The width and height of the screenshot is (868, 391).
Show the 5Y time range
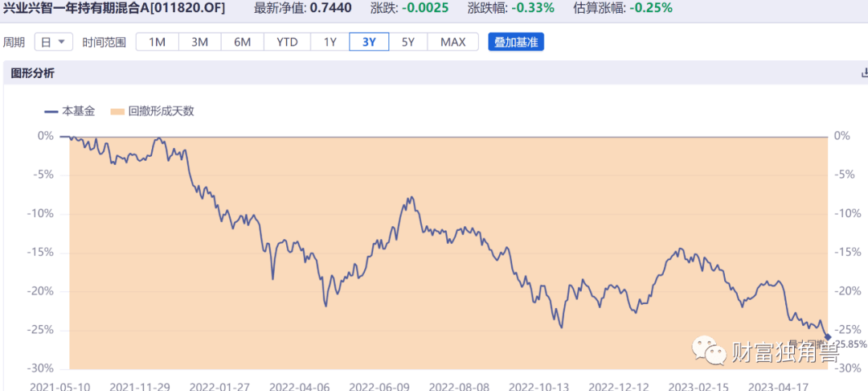[x=408, y=42]
